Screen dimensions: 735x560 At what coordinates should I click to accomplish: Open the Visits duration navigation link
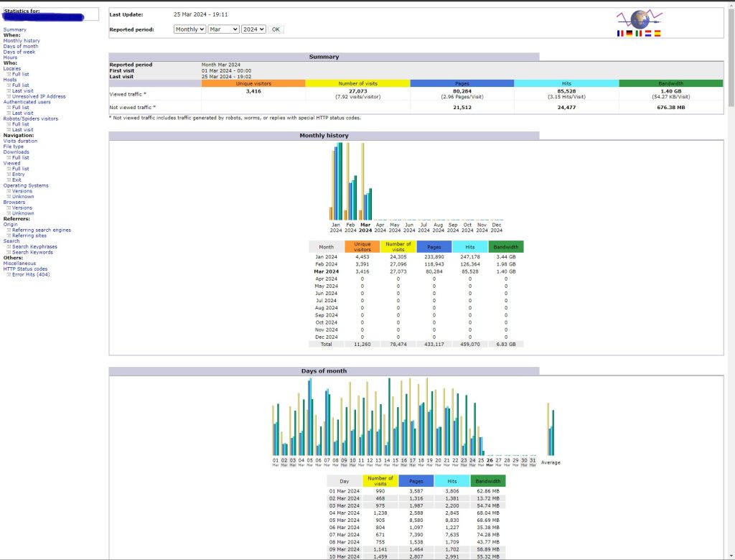tap(20, 141)
